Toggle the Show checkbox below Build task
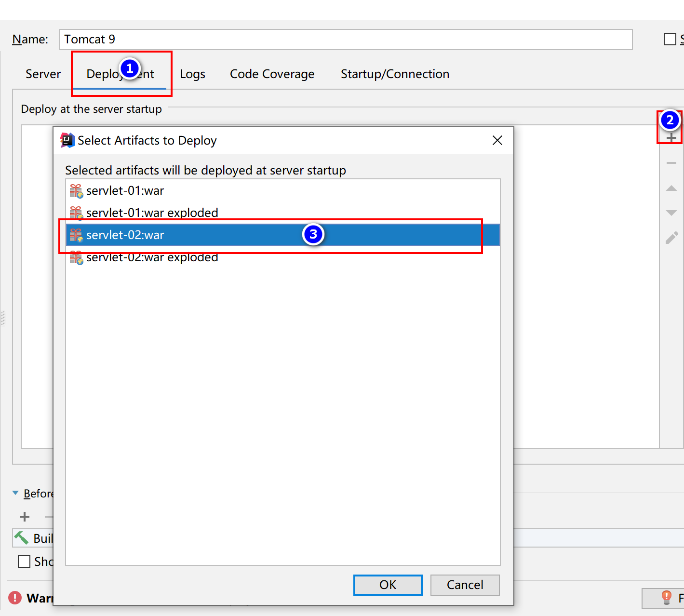 pos(24,562)
